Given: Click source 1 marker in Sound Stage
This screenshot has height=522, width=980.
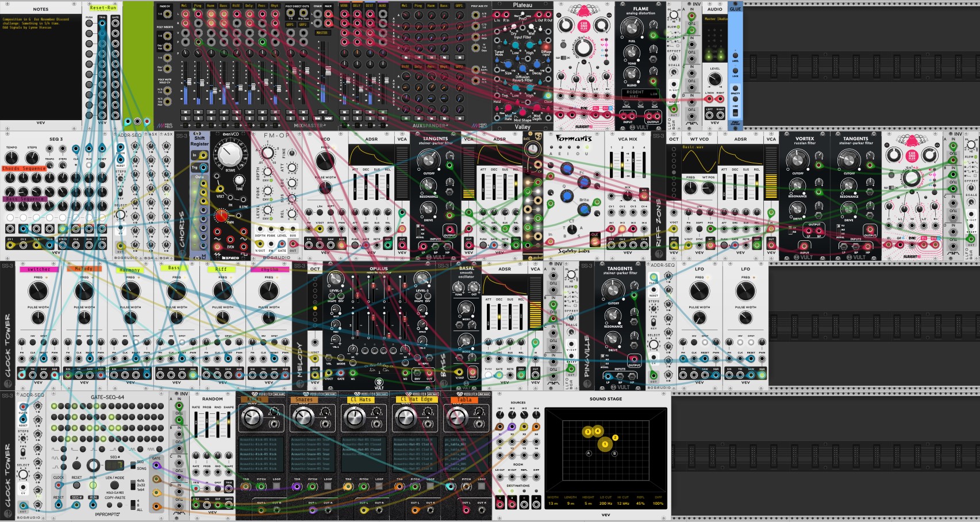Looking at the screenshot, I should 605,444.
